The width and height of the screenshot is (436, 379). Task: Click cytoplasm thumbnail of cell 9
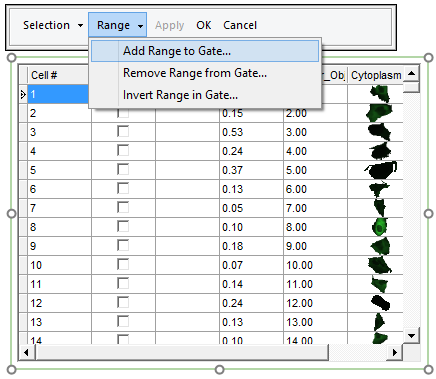pos(380,246)
